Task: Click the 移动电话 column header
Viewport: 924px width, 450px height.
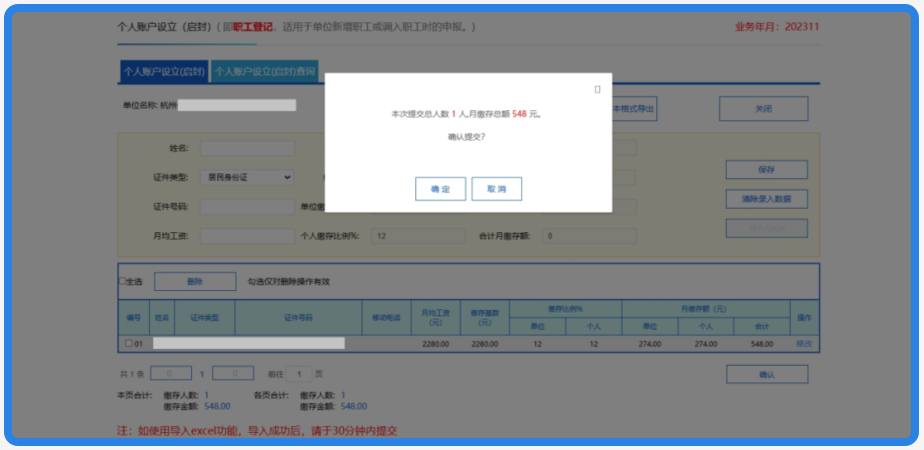Action: 386,317
